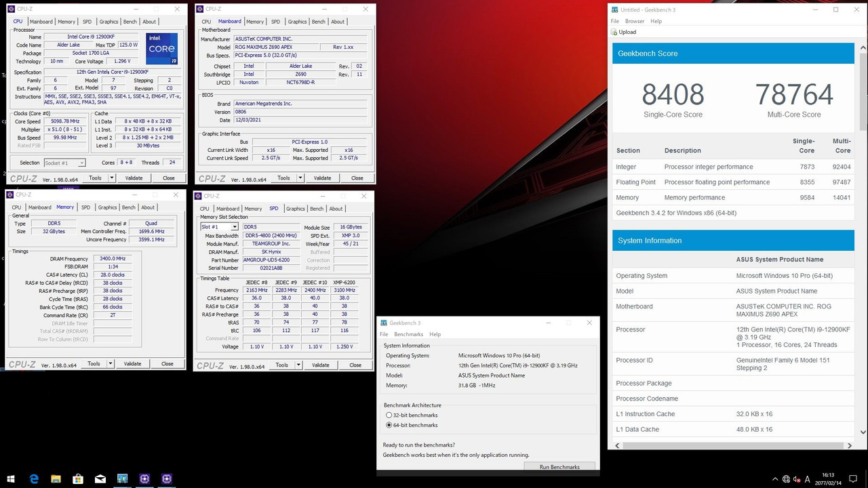The image size is (868, 488).
Task: Click the CPU-Z title bar icon of the CPU tab window
Action: point(11,9)
